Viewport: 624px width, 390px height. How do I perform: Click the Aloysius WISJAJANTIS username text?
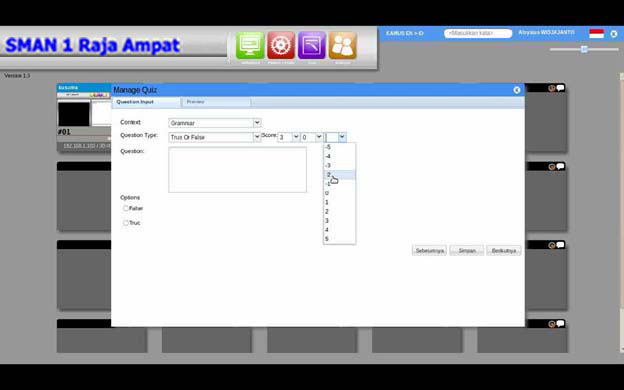(x=546, y=33)
